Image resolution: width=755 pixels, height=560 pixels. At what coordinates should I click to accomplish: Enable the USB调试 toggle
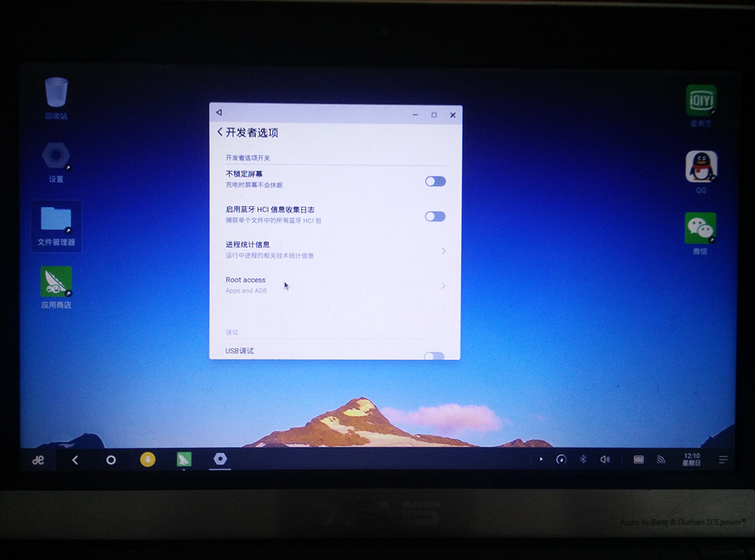[x=435, y=356]
